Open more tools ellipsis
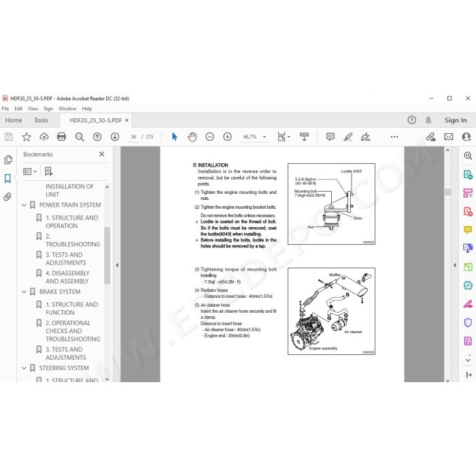 tap(394, 137)
